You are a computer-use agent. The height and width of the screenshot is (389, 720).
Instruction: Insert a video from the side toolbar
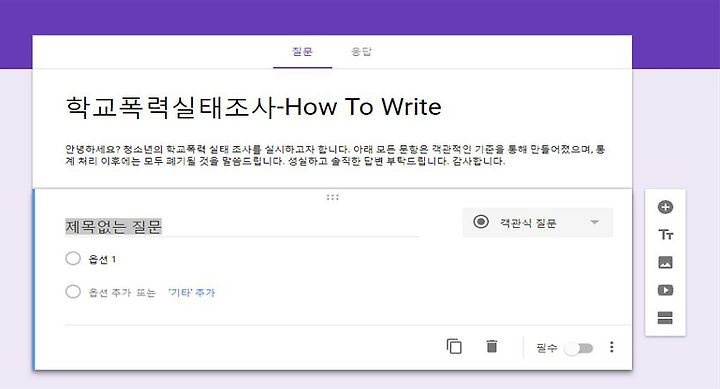coord(665,290)
